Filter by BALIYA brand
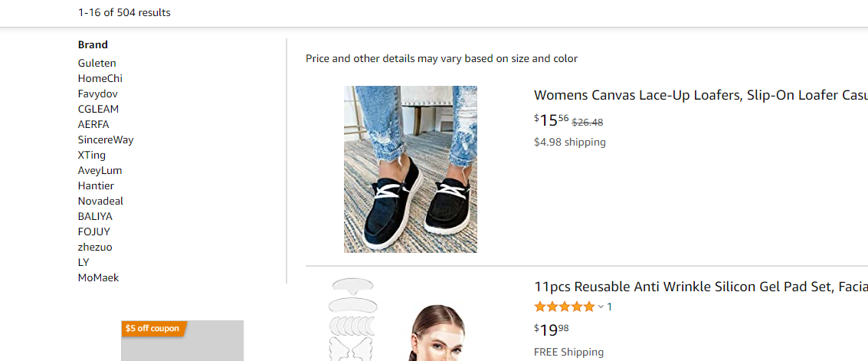 pos(95,216)
